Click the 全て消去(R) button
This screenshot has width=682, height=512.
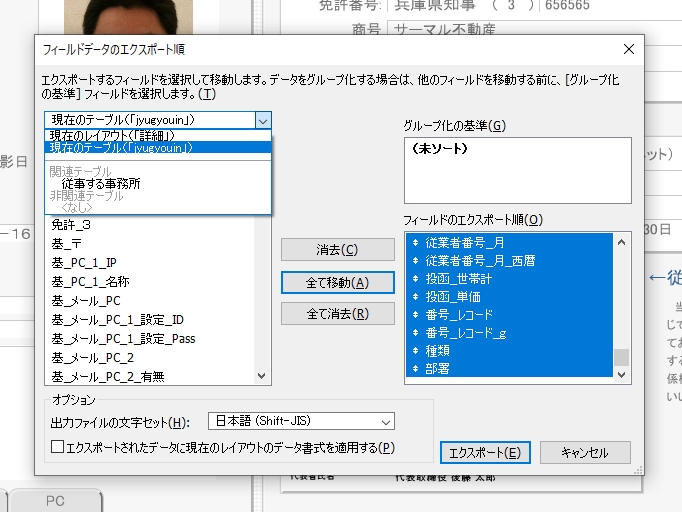[x=337, y=314]
